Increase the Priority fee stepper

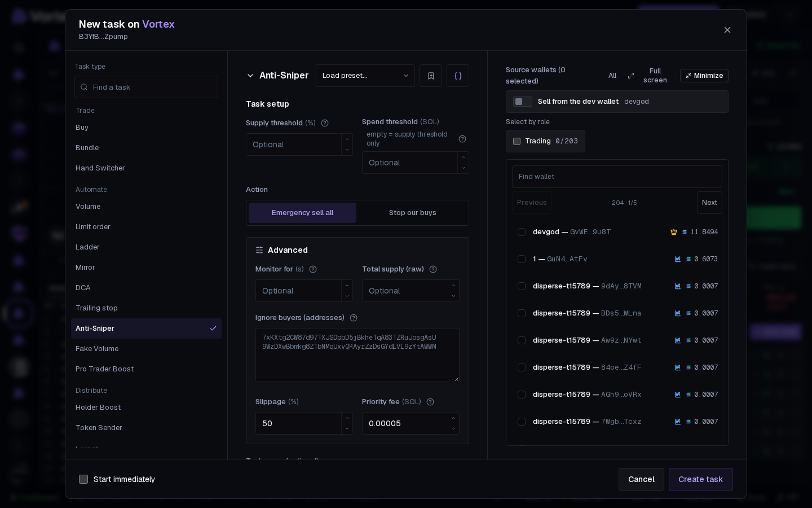coord(453,418)
